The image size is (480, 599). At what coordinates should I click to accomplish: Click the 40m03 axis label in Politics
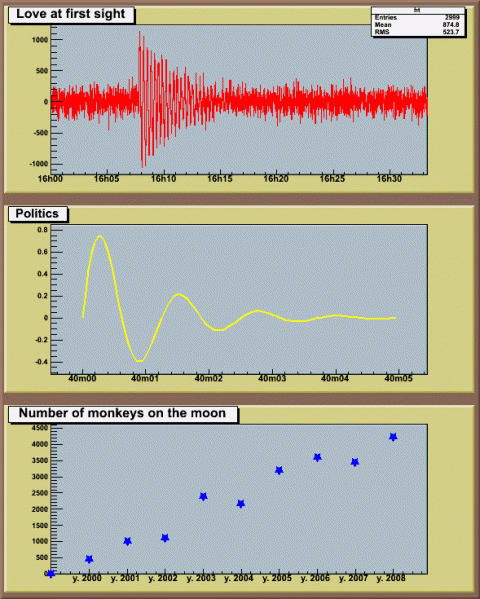(x=272, y=379)
